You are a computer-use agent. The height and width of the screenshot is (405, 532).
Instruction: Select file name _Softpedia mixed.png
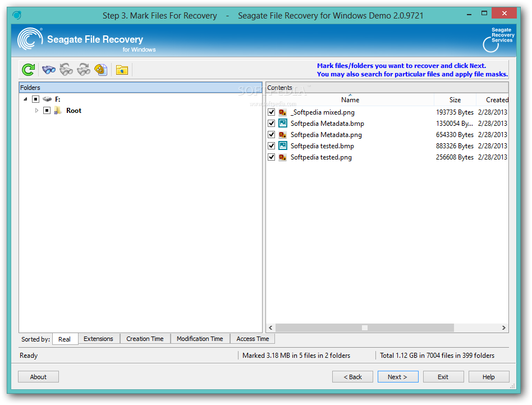tap(323, 112)
